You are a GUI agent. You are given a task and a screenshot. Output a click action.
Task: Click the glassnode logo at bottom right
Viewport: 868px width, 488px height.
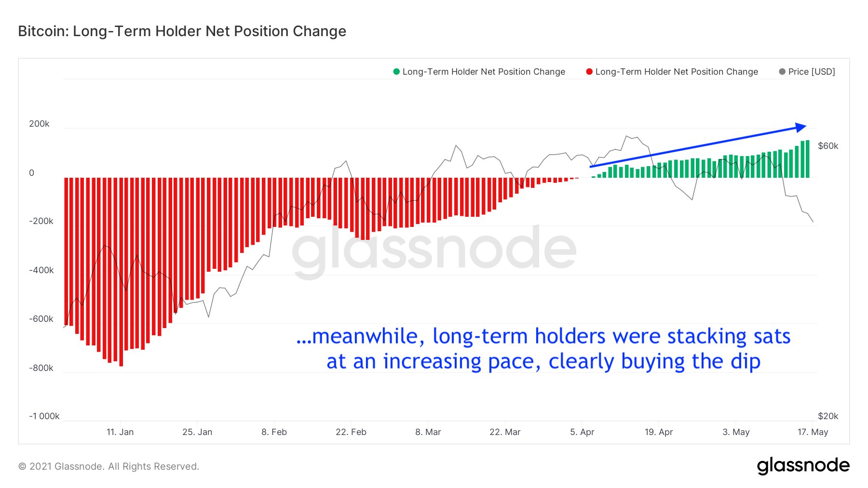pyautogui.click(x=803, y=466)
